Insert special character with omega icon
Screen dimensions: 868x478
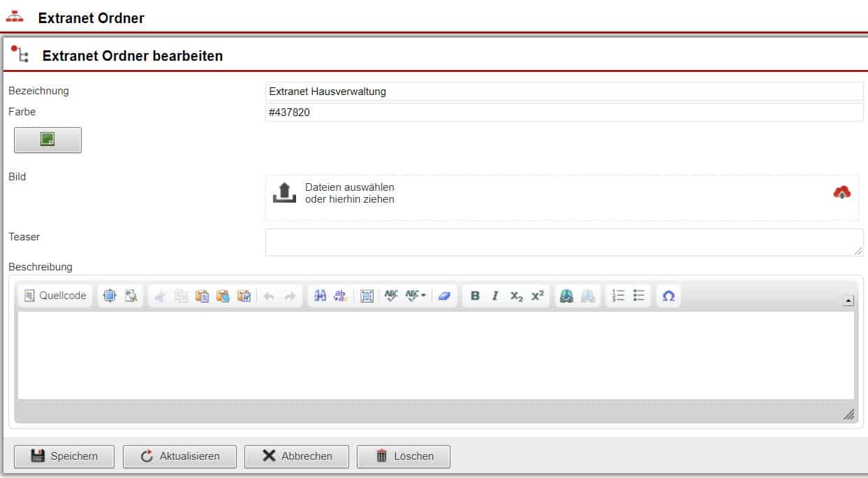pos(668,296)
